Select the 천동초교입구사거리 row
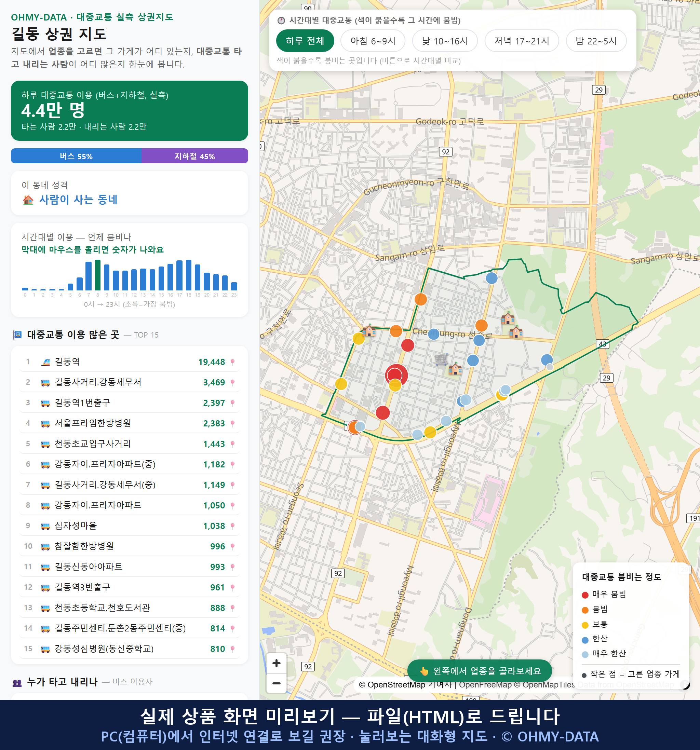 pos(130,444)
